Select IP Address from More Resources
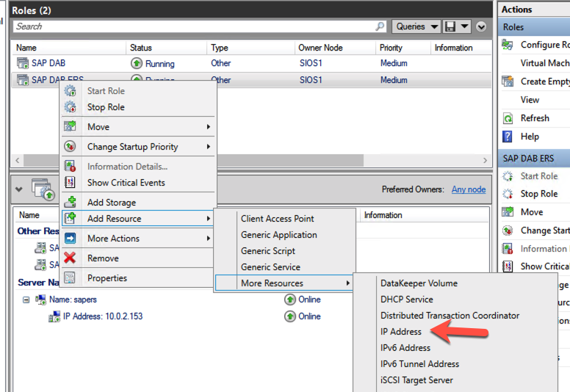Viewport: 570px width, 392px height. coord(400,332)
